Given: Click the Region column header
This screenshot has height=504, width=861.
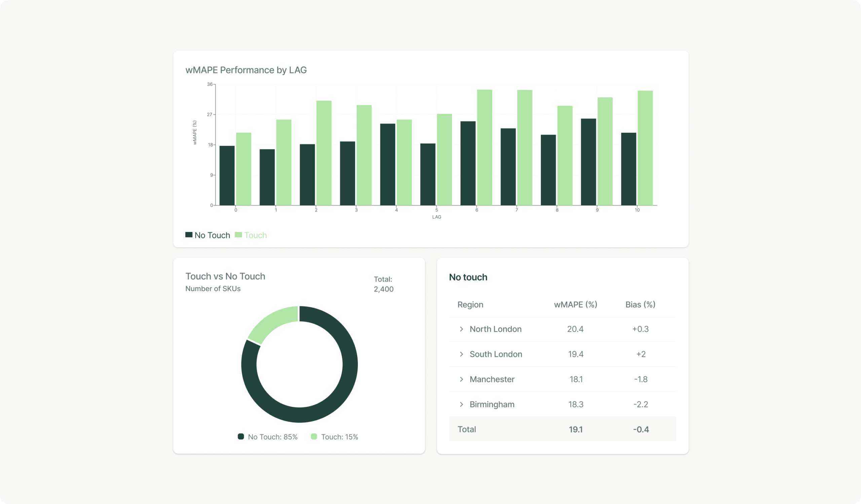Looking at the screenshot, I should (470, 305).
